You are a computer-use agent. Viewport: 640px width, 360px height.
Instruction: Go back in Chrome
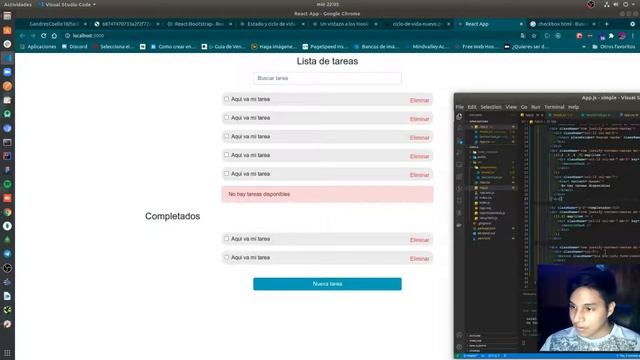point(22,36)
